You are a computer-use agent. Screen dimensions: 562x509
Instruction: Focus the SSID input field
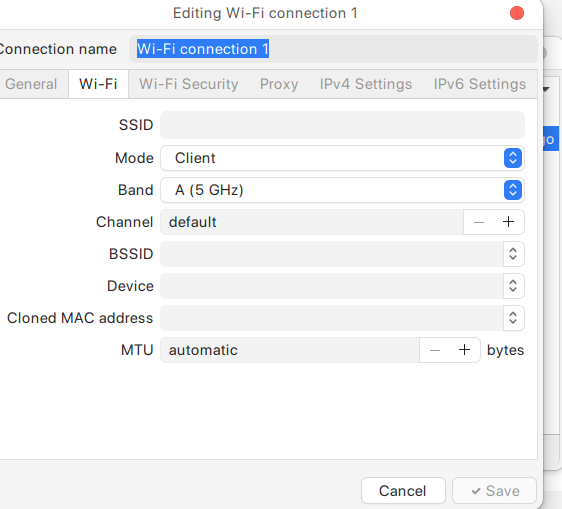[x=342, y=125]
